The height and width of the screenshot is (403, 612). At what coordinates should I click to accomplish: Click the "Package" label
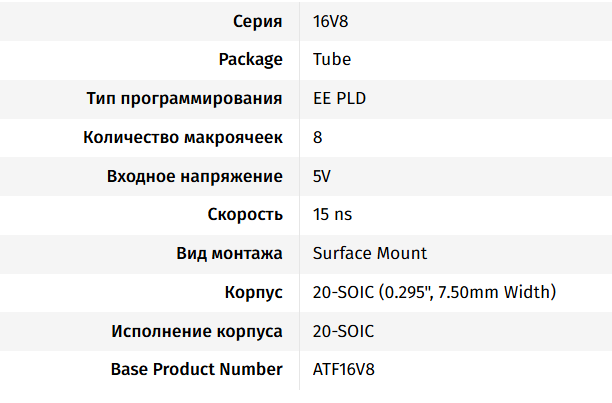click(x=250, y=59)
